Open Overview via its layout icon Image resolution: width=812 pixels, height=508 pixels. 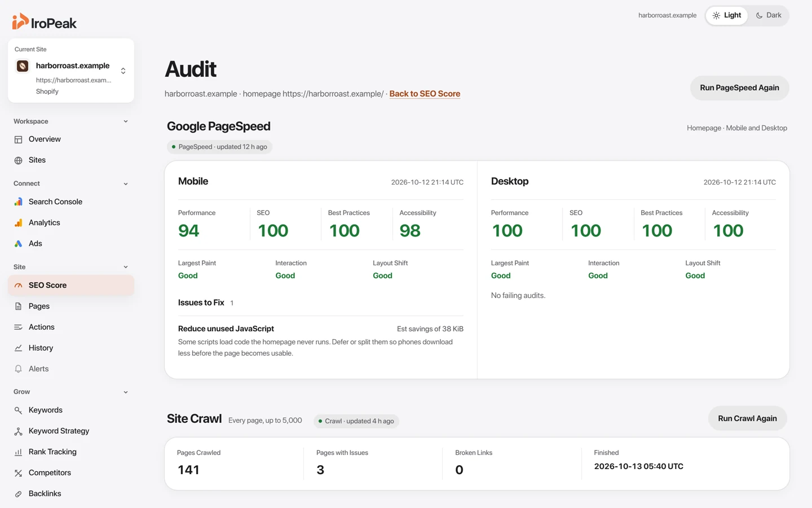coord(18,139)
